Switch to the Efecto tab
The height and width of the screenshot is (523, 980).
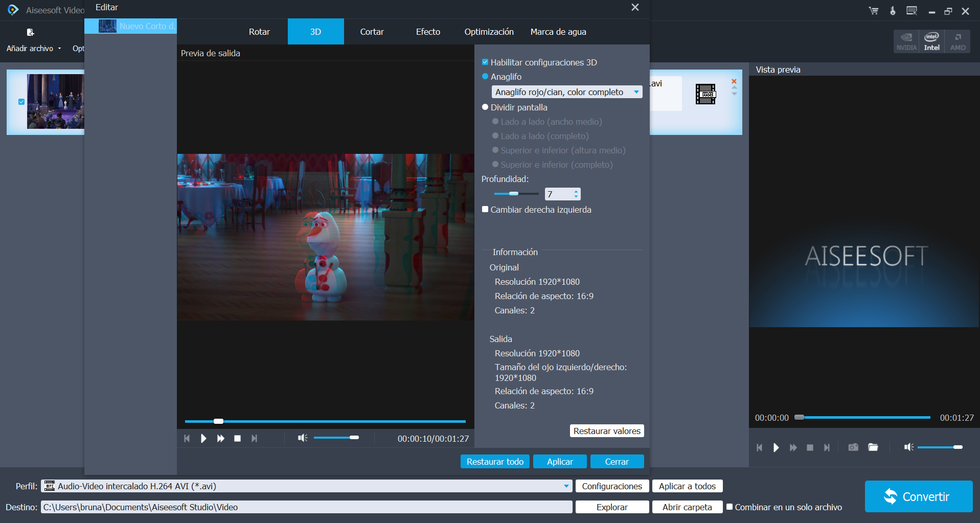point(428,32)
